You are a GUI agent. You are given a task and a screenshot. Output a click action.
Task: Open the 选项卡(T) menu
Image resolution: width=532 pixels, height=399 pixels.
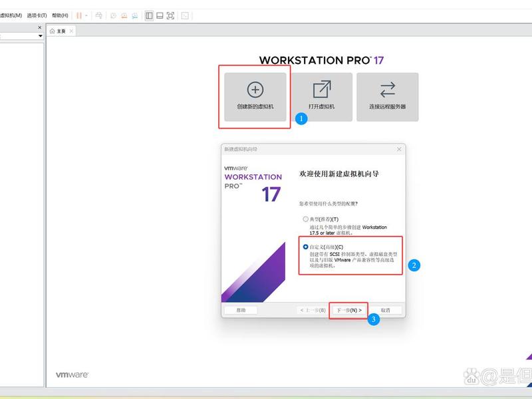(x=37, y=15)
